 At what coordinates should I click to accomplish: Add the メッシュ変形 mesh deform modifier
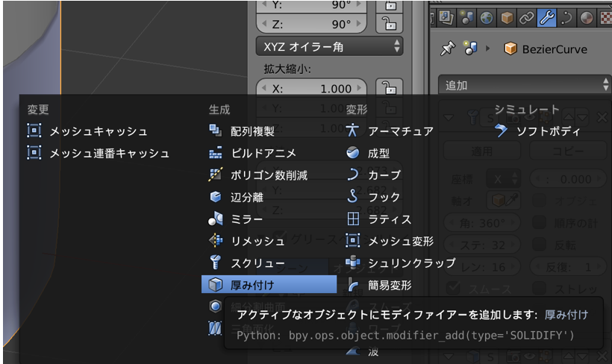(390, 241)
